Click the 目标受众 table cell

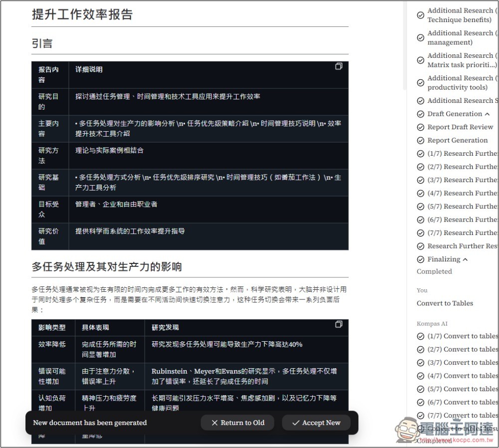[x=50, y=210]
